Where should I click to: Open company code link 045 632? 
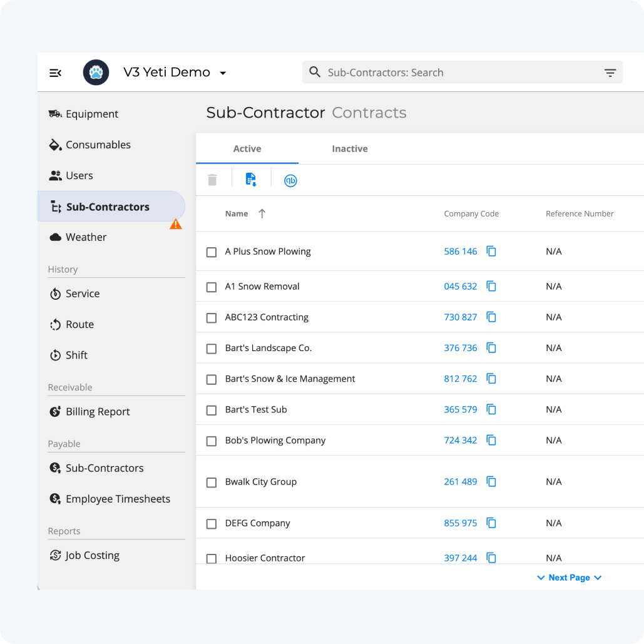coord(461,286)
